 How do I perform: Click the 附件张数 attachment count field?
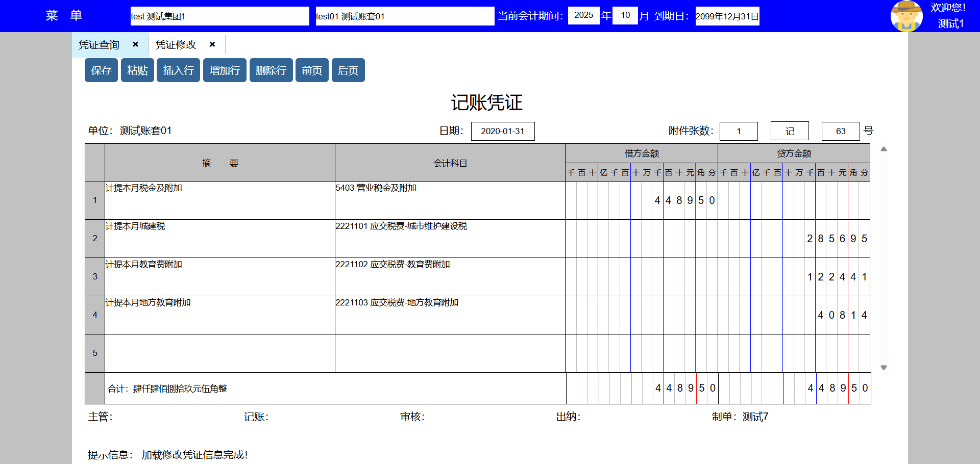[x=738, y=131]
